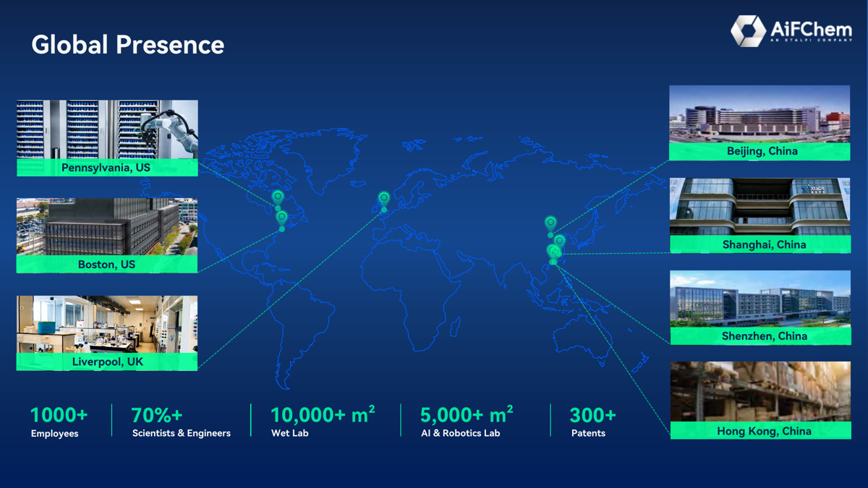Click the "1000+" statistic
The height and width of the screenshot is (488, 868).
pyautogui.click(x=59, y=415)
